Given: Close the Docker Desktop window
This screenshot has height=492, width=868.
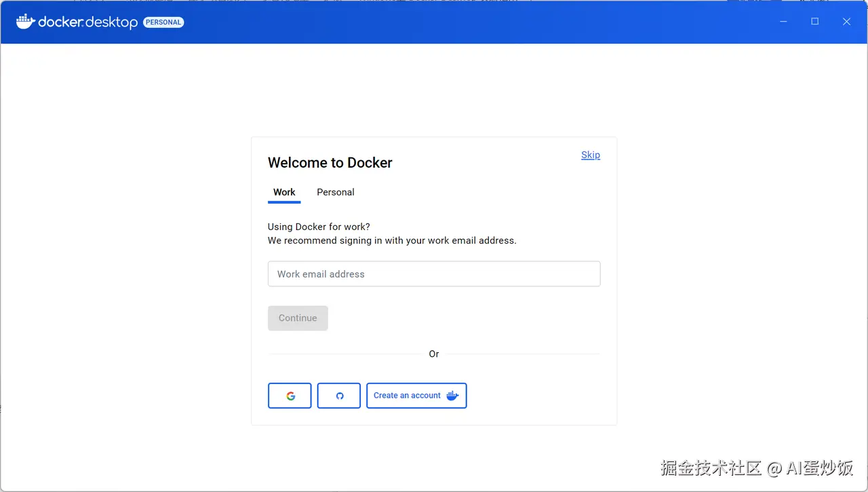Looking at the screenshot, I should pos(846,22).
